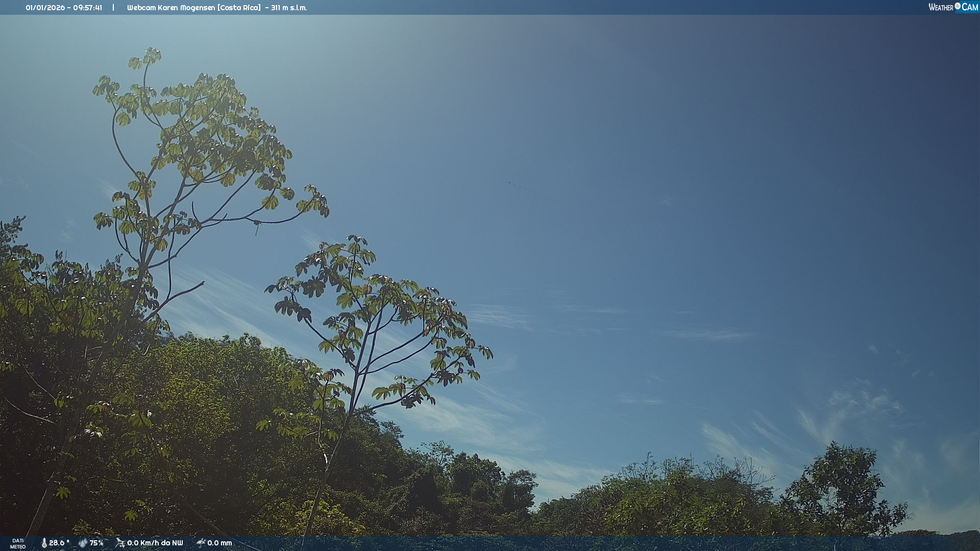Click the thermometer temperature icon

pyautogui.click(x=44, y=543)
